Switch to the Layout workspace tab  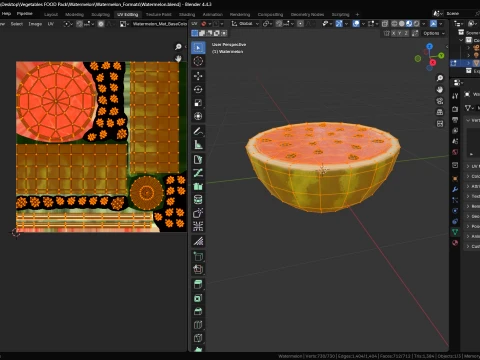pos(51,14)
